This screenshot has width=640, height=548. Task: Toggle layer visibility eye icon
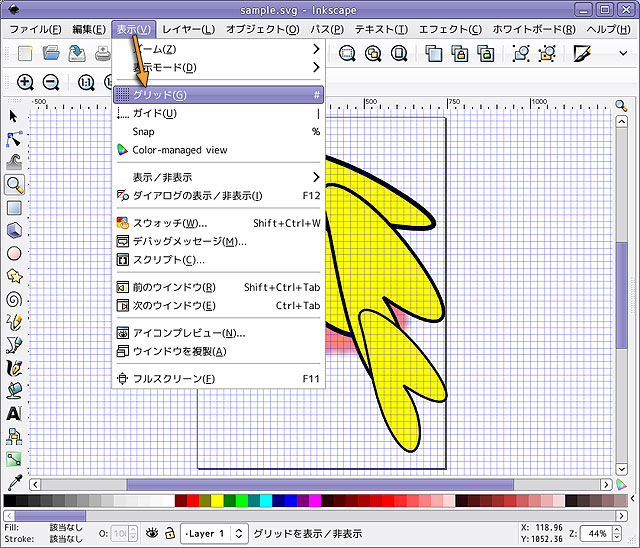(x=153, y=534)
